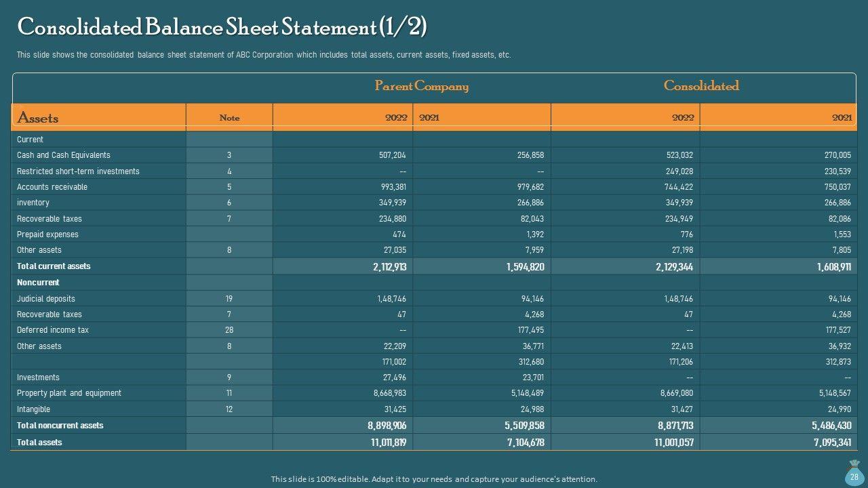Click the Note column header
The height and width of the screenshot is (488, 868).
229,118
